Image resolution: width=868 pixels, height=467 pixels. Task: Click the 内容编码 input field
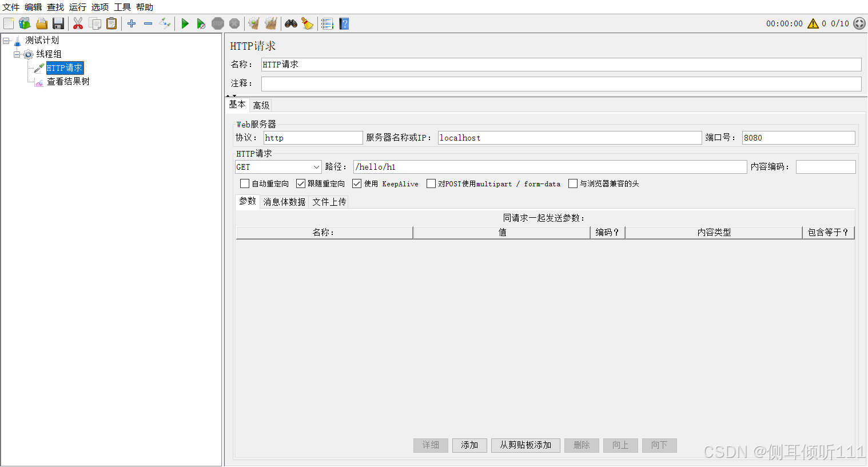(826, 167)
